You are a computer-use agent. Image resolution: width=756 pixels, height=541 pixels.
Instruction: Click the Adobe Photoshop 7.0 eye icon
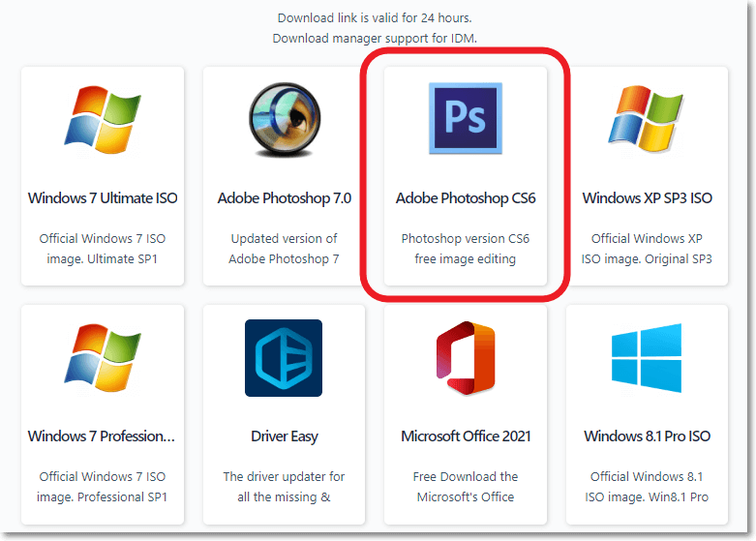[x=284, y=119]
